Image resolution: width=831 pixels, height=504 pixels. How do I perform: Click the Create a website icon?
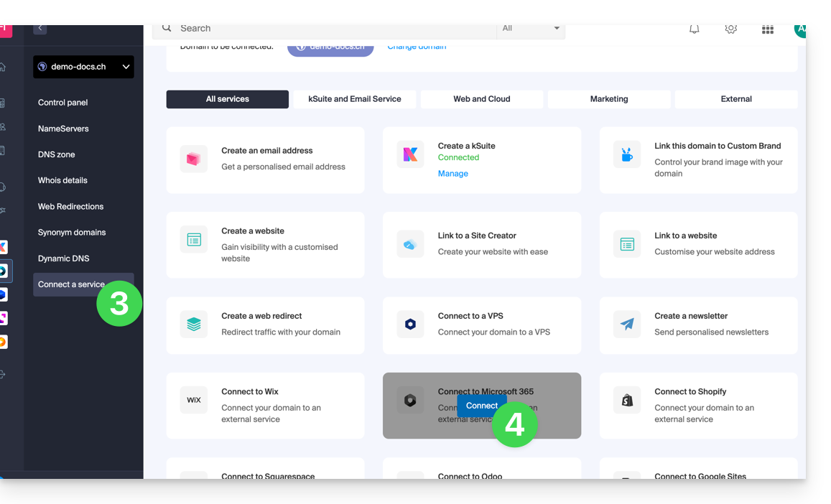(193, 240)
